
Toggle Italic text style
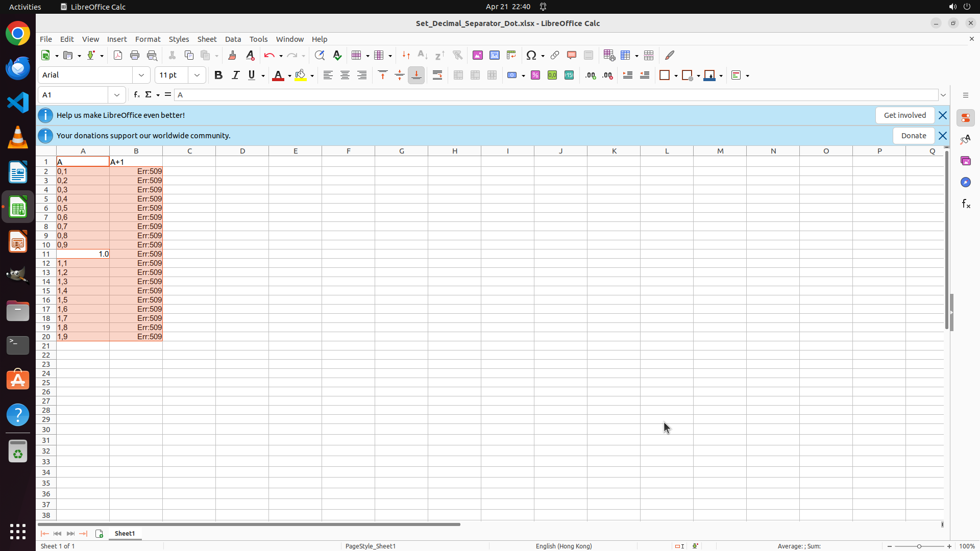[235, 76]
